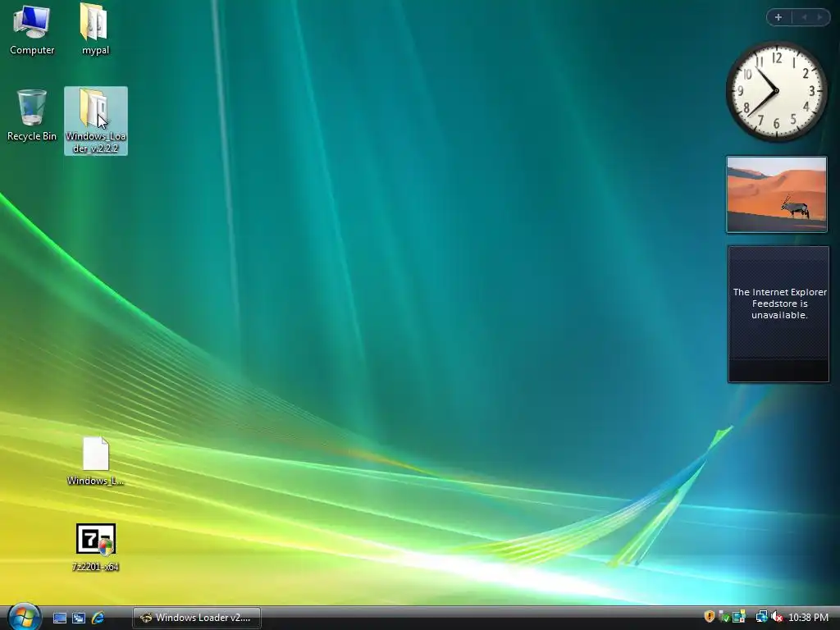The height and width of the screenshot is (630, 840).
Task: Click the 10:38 PM taskbar clock
Action: (808, 618)
